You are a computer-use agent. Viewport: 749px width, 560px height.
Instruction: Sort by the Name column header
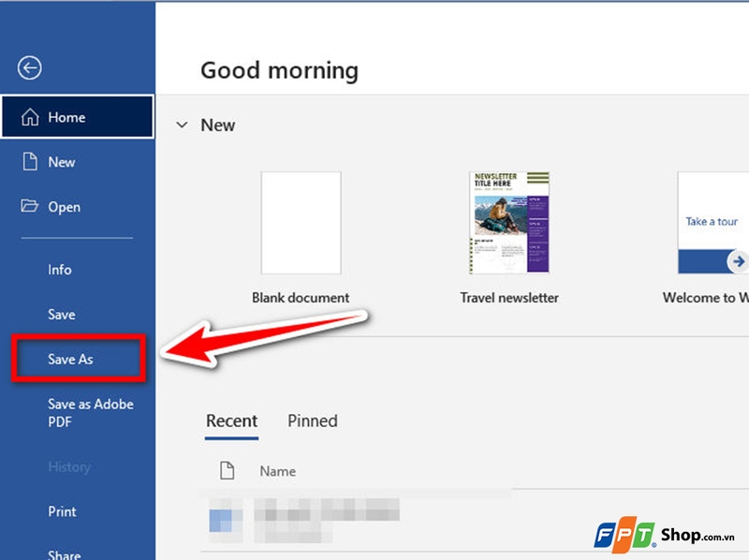tap(277, 471)
